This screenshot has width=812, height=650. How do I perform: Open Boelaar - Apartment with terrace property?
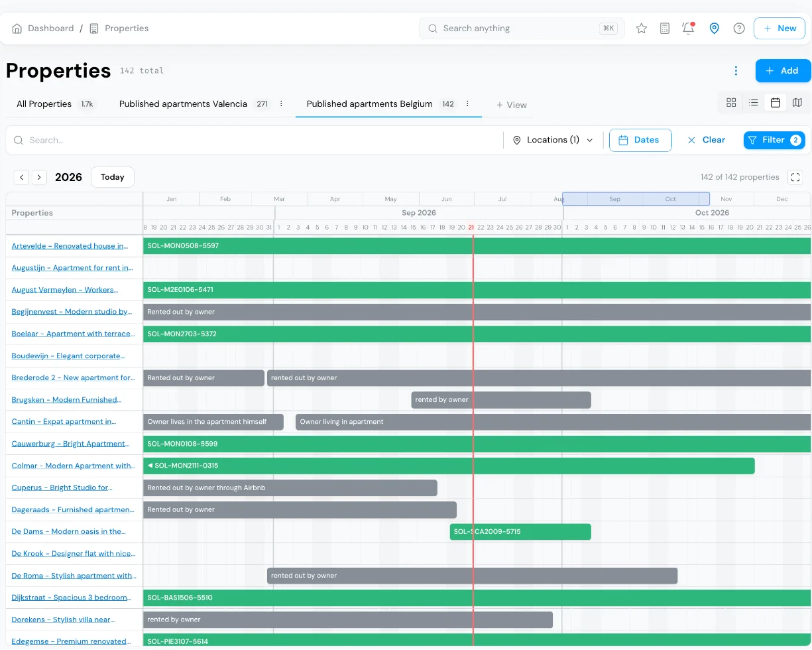(73, 334)
